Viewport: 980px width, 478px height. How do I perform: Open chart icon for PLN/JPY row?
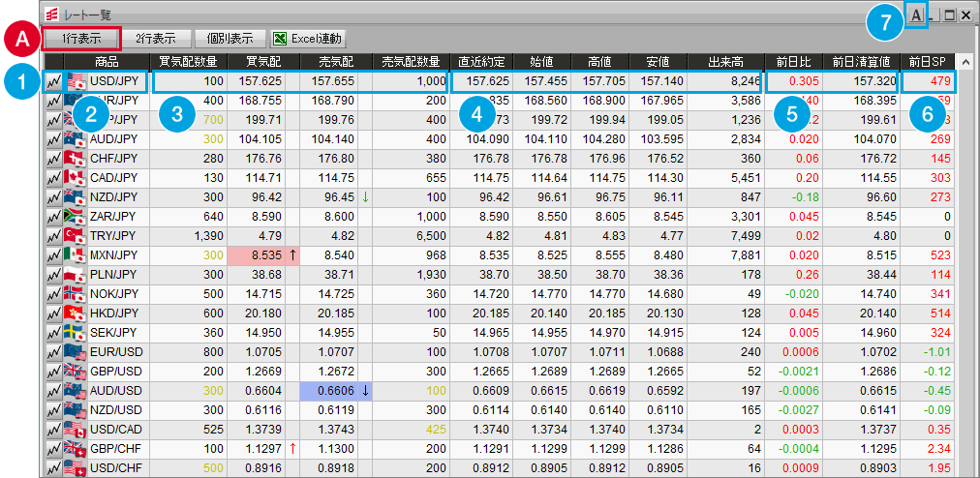point(53,275)
